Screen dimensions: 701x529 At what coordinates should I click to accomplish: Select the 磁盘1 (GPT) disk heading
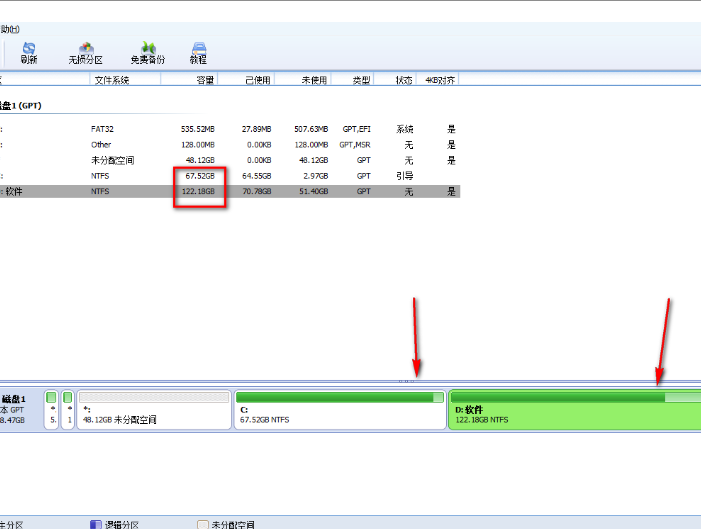click(x=21, y=106)
